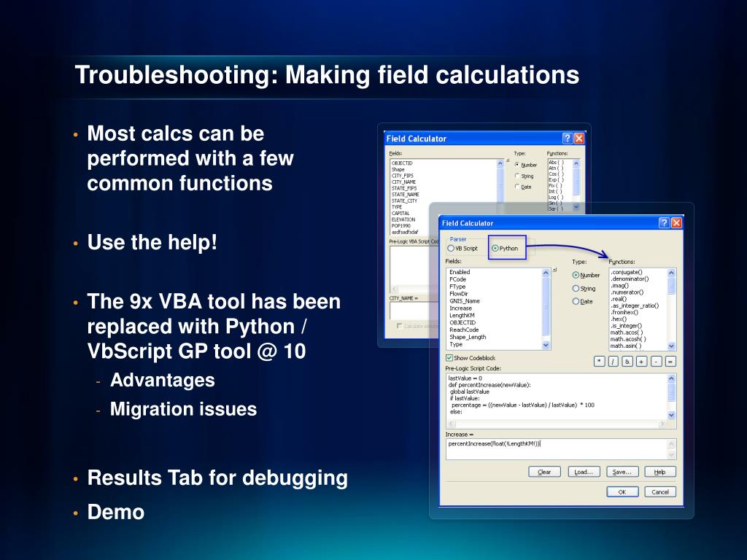Select the FlowDir field
Image resolution: width=747 pixels, height=560 pixels.
(x=459, y=294)
